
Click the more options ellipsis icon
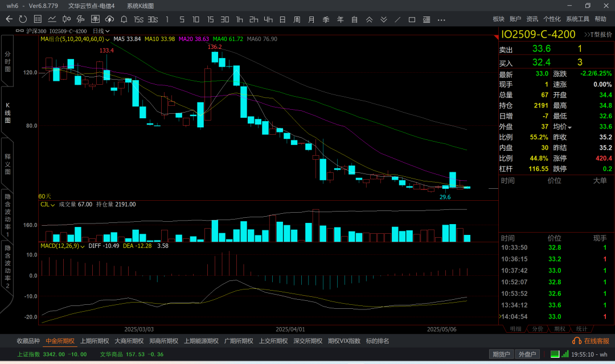tap(441, 19)
